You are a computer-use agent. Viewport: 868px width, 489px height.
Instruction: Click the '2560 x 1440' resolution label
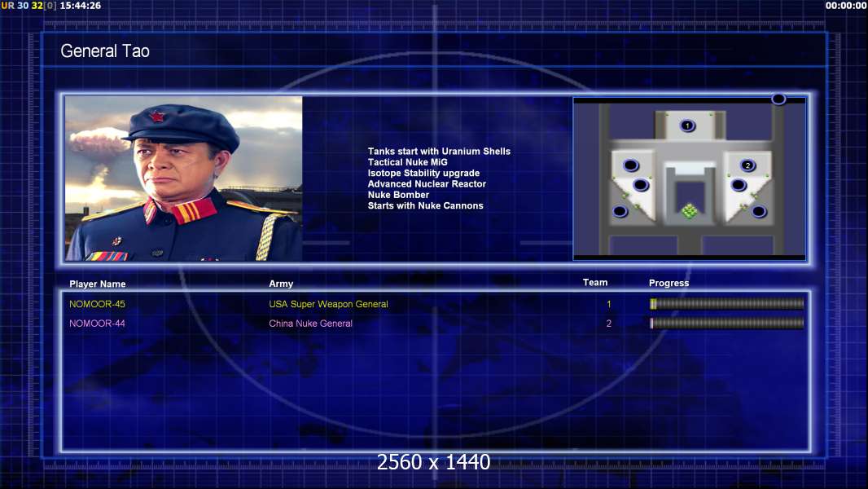pyautogui.click(x=433, y=462)
